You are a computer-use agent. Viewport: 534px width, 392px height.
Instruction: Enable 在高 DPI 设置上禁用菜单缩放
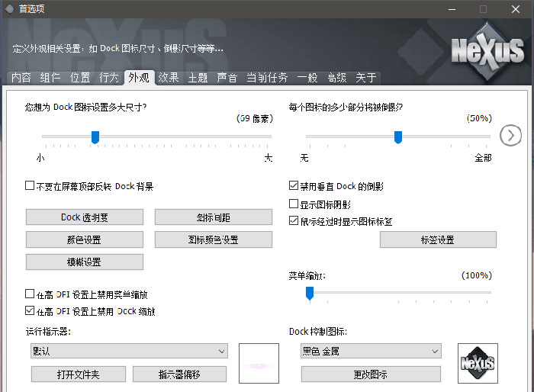click(30, 294)
